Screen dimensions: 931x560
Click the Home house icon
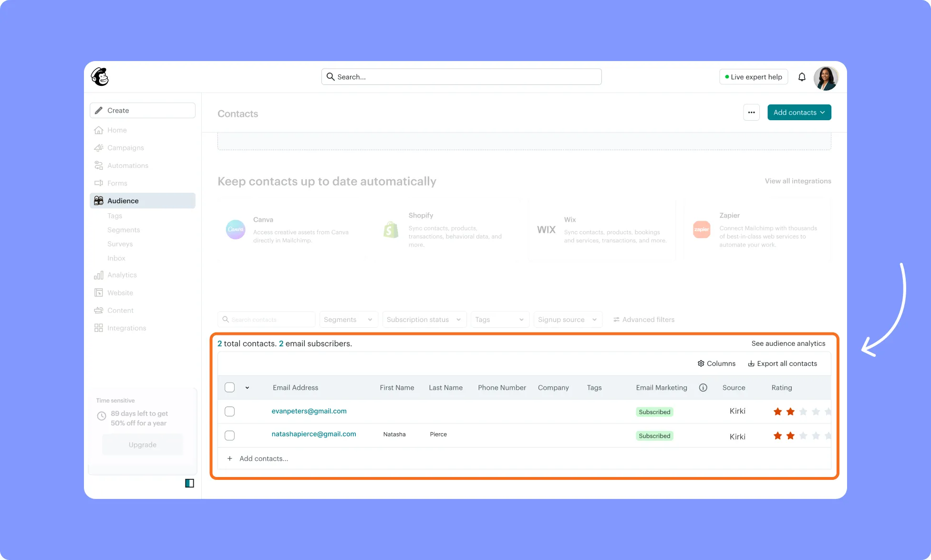coord(98,130)
